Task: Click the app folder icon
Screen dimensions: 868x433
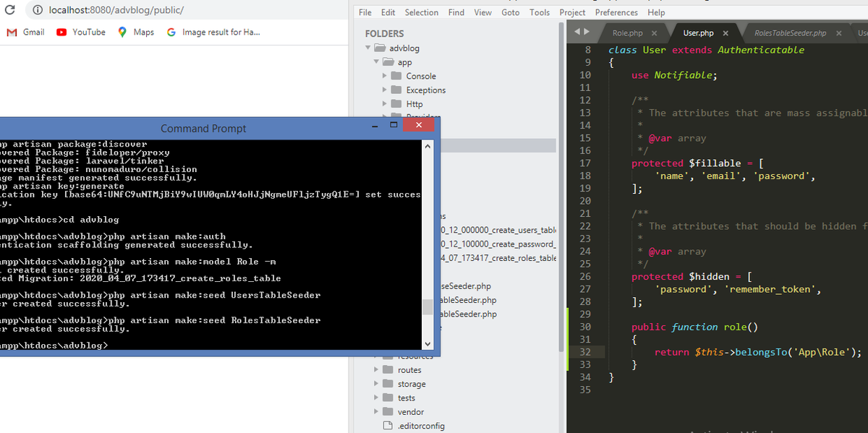Action: 388,62
